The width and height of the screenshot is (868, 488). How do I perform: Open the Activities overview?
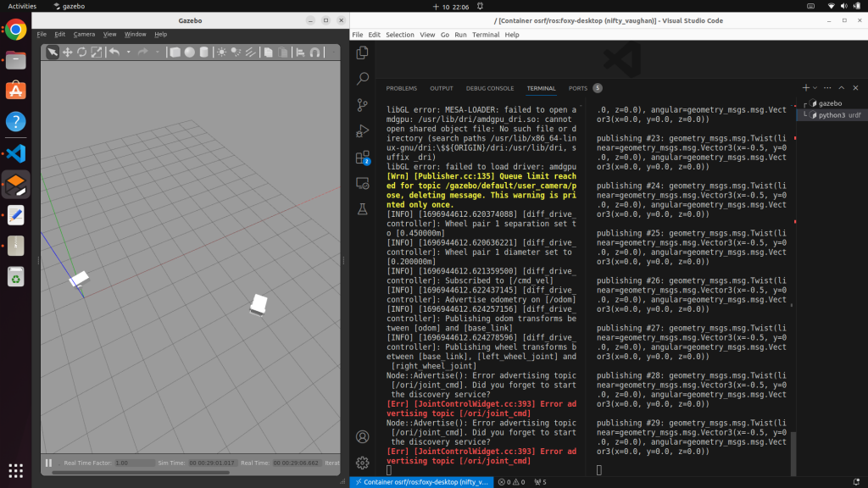[x=22, y=6]
